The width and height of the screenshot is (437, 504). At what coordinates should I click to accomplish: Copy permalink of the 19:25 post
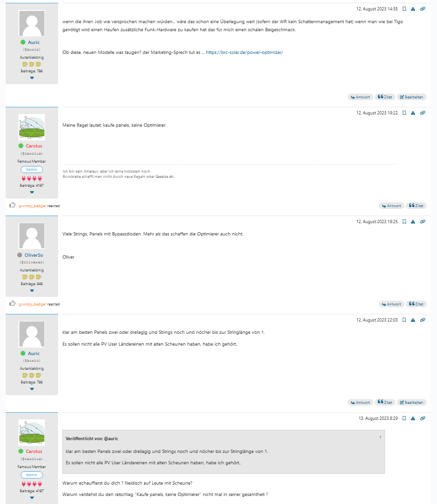[x=423, y=222]
